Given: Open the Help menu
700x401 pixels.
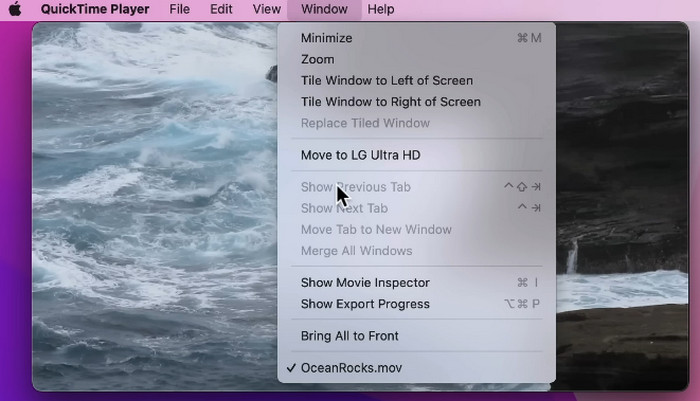Looking at the screenshot, I should (x=381, y=9).
